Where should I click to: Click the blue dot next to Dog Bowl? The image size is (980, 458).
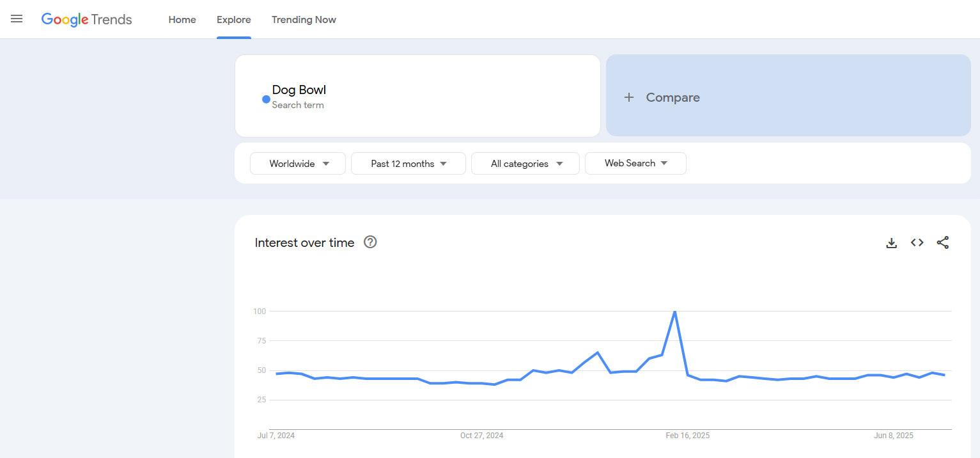[266, 99]
